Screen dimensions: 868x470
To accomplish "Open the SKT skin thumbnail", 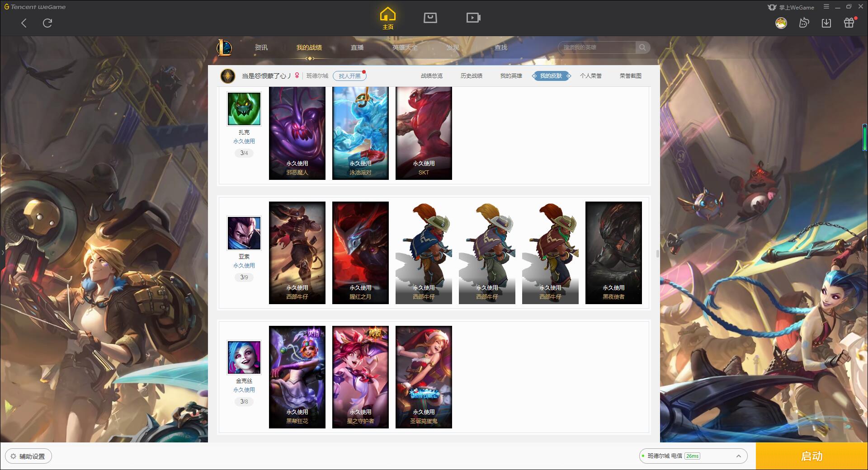I will [424, 133].
